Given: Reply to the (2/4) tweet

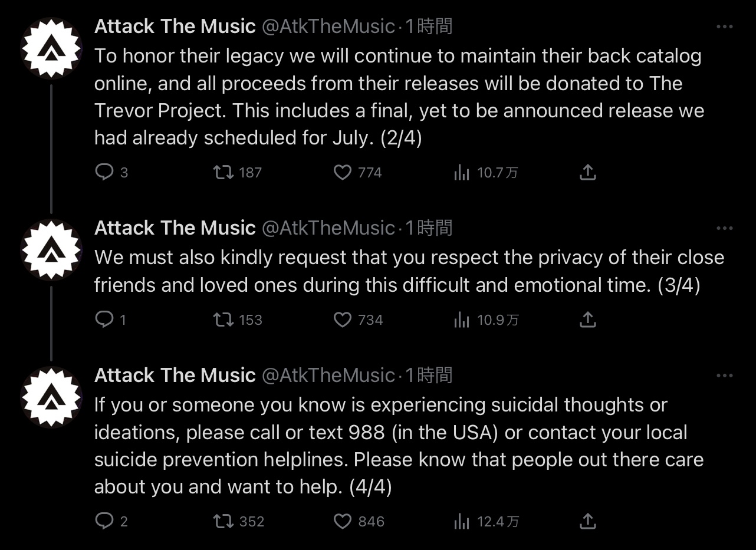Looking at the screenshot, I should 104,172.
